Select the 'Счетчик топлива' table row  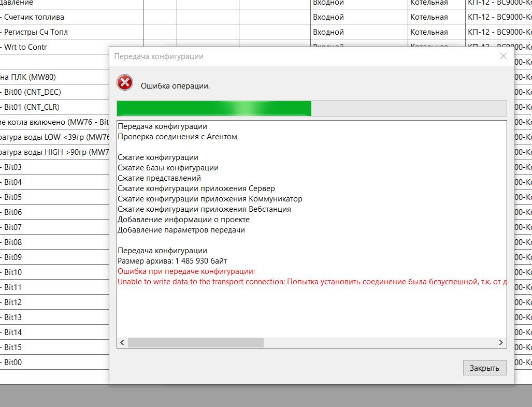point(34,17)
